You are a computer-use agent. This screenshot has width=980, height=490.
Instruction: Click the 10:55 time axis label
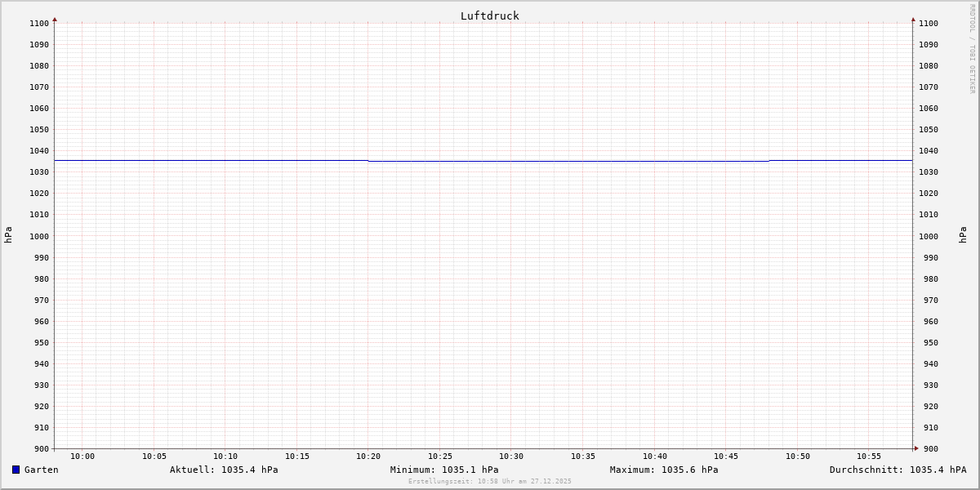(x=869, y=457)
